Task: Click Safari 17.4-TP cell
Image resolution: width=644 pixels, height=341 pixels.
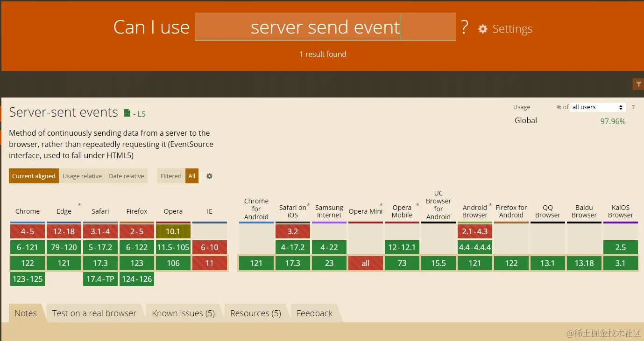Action: tap(100, 279)
